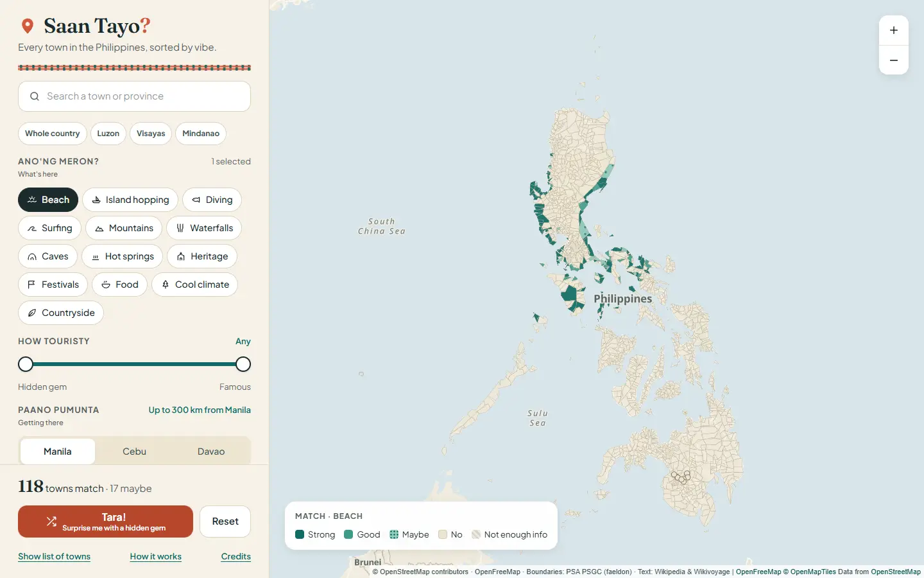The height and width of the screenshot is (578, 924).
Task: Zoom out on the map
Action: (x=894, y=60)
